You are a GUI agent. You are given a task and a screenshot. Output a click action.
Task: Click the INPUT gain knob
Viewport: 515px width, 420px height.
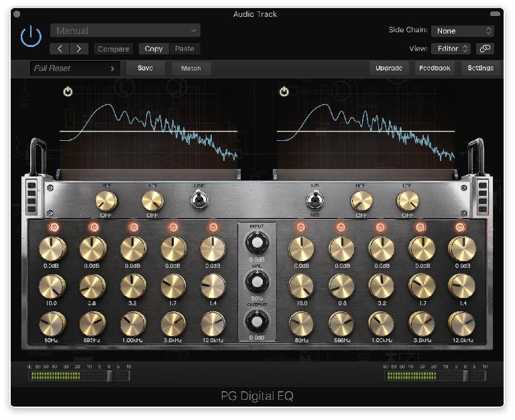(x=257, y=242)
